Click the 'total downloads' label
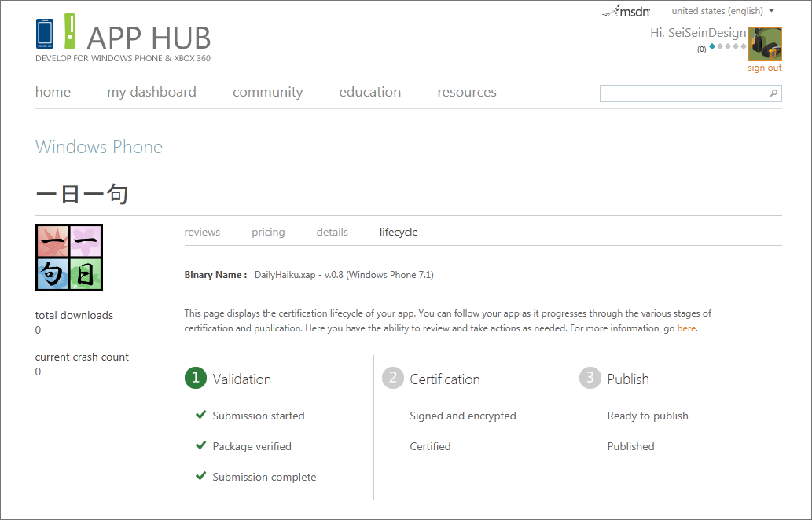Image resolution: width=812 pixels, height=520 pixels. coord(74,315)
